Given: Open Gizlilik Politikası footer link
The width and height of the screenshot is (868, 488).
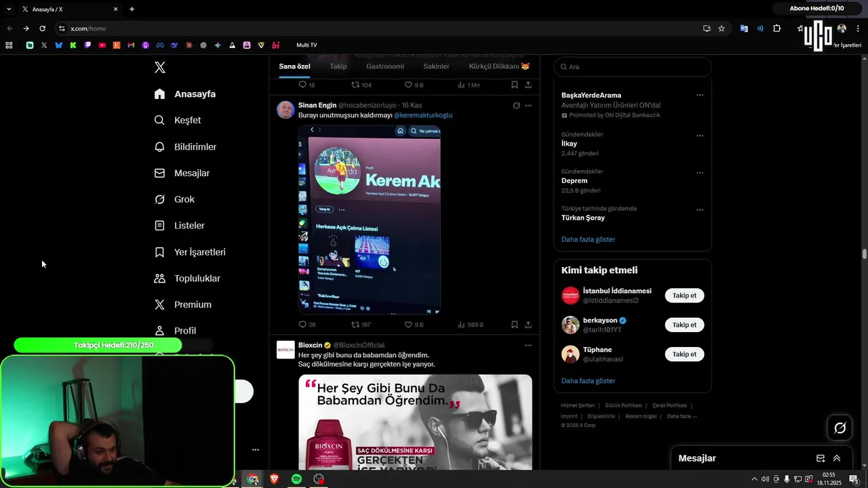Looking at the screenshot, I should coord(623,405).
